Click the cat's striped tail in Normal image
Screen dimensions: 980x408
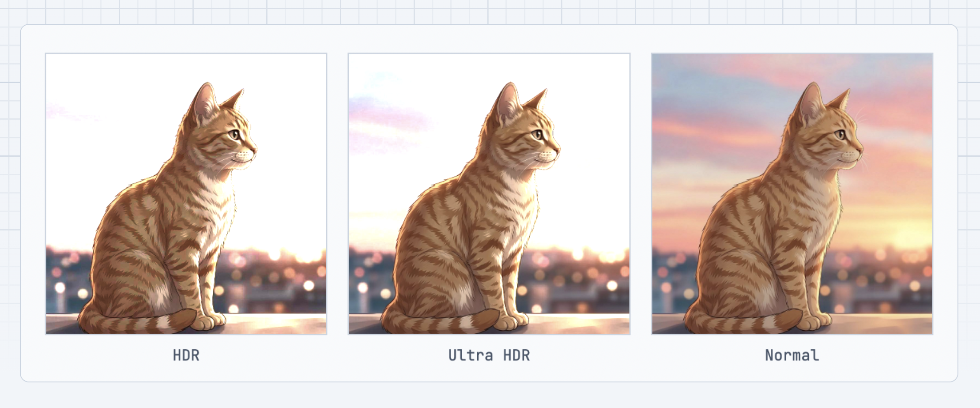[x=744, y=321]
